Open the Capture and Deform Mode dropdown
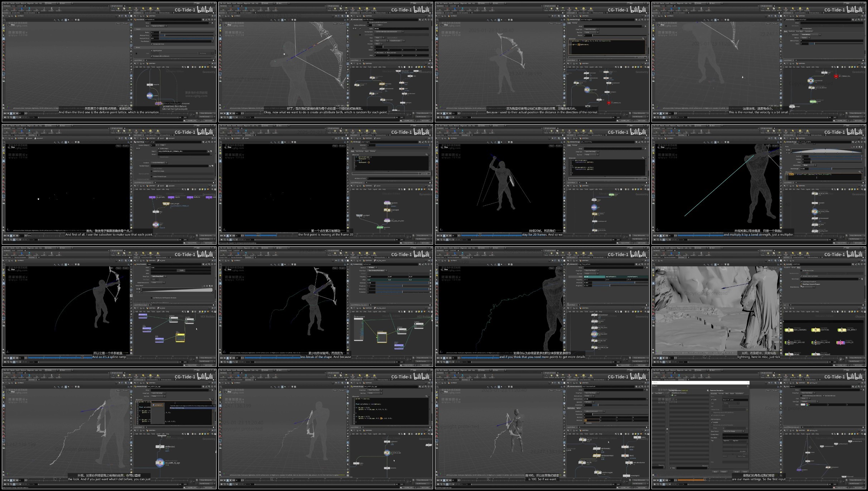 click(159, 26)
